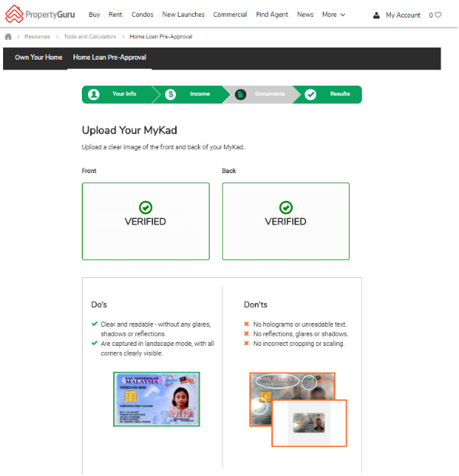Click 'No reflections, glares or shadows.' line
The image size is (459, 476).
point(301,334)
